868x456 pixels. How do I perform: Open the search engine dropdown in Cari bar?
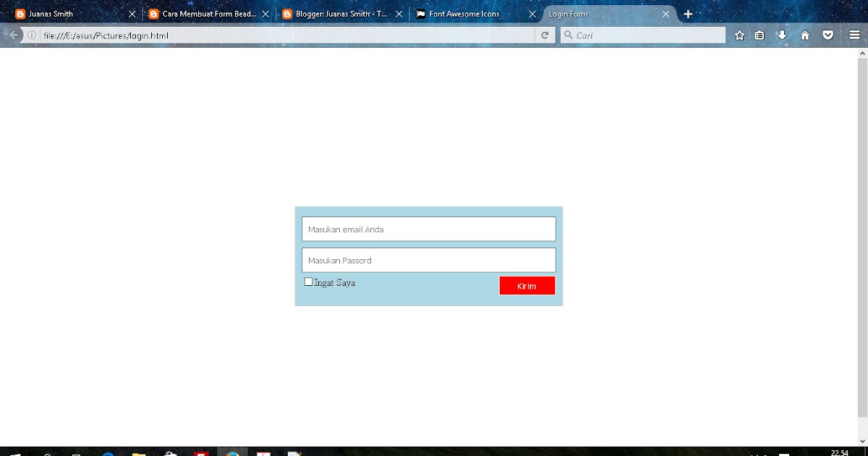tap(568, 34)
